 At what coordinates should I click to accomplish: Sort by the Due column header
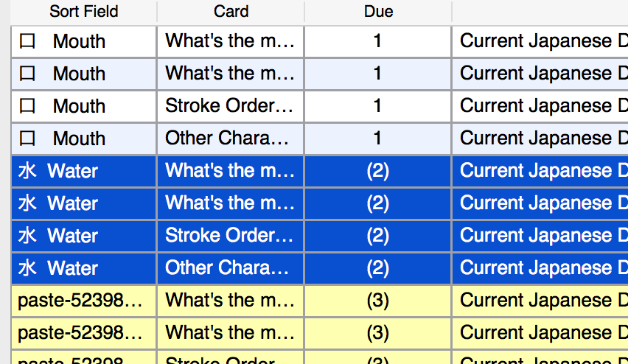[x=378, y=12]
